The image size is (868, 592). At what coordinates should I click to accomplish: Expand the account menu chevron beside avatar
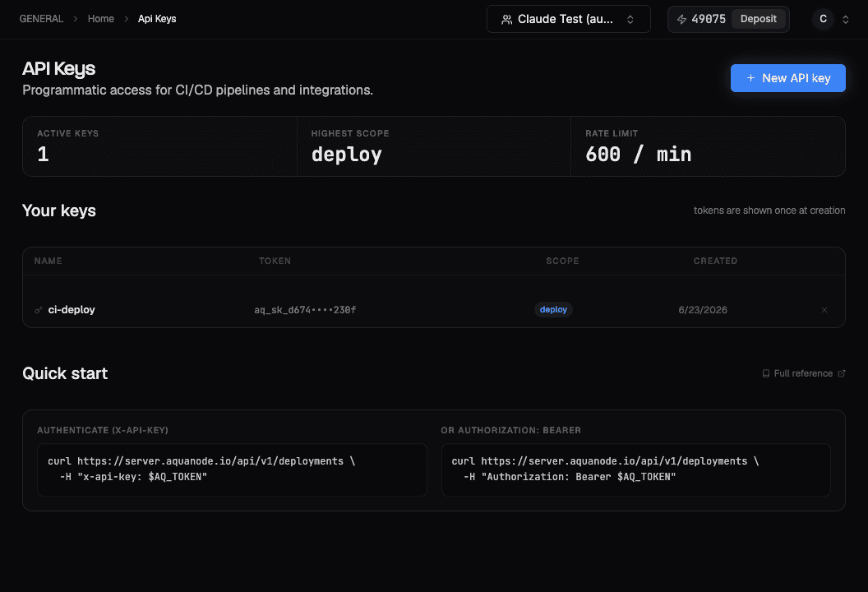coord(845,20)
